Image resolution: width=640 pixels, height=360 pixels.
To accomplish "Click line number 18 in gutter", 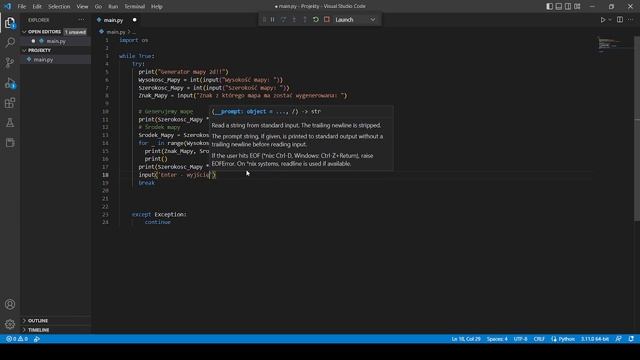I will tap(105, 175).
